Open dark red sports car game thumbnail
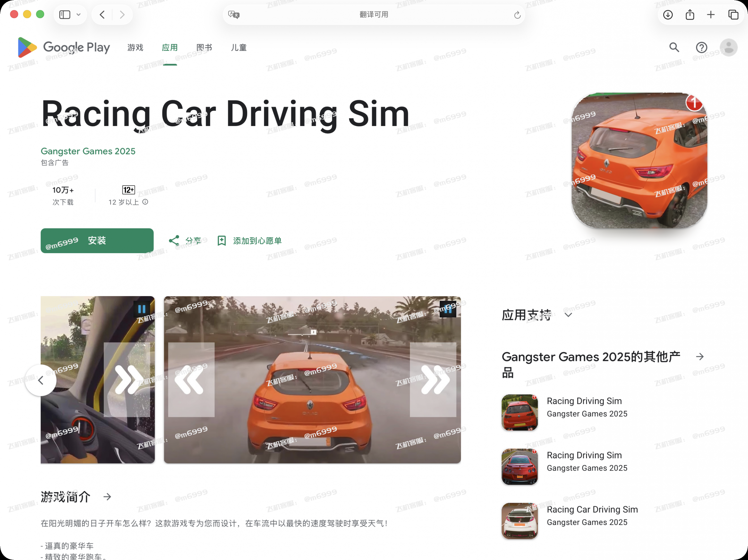The width and height of the screenshot is (748, 560). [x=520, y=467]
